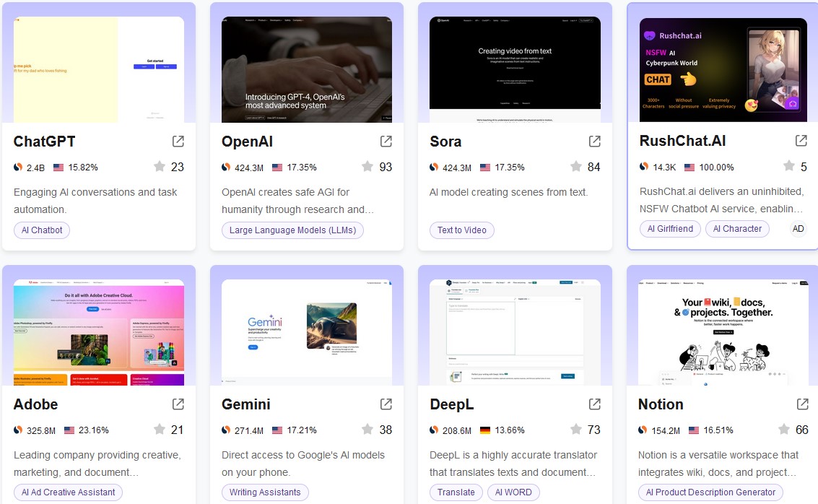Open the OpenAI title link
The width and height of the screenshot is (818, 504).
pos(248,142)
